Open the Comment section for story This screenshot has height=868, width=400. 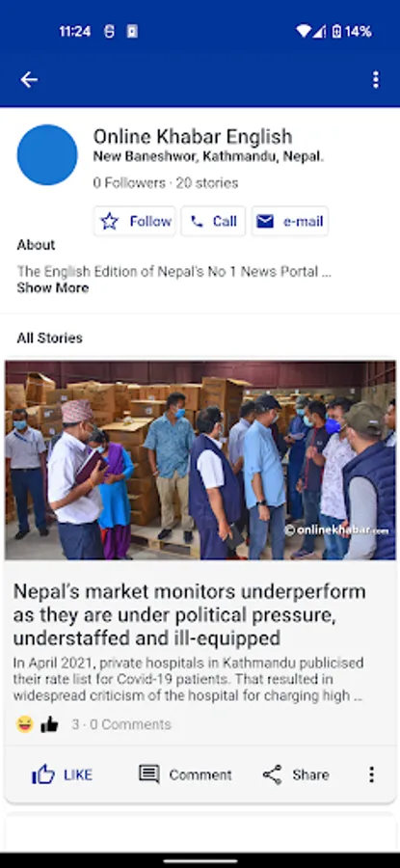[185, 774]
